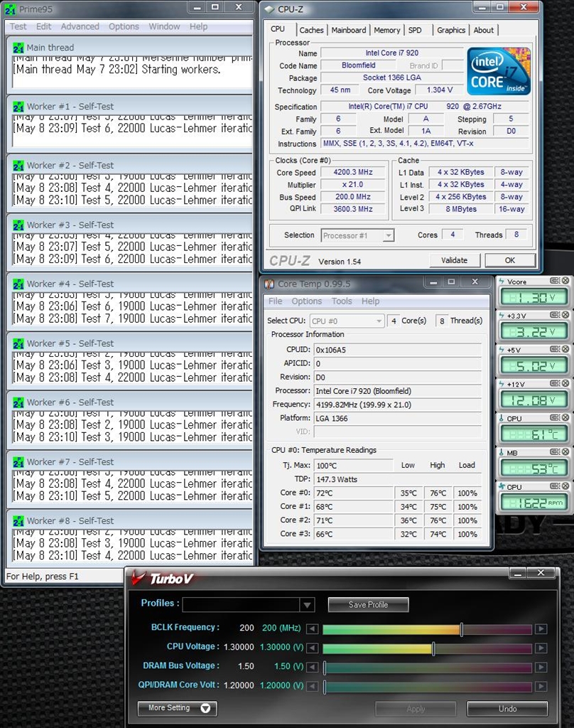Open the File menu in Core Temp
Viewport: 574px width, 728px height.
(x=275, y=301)
